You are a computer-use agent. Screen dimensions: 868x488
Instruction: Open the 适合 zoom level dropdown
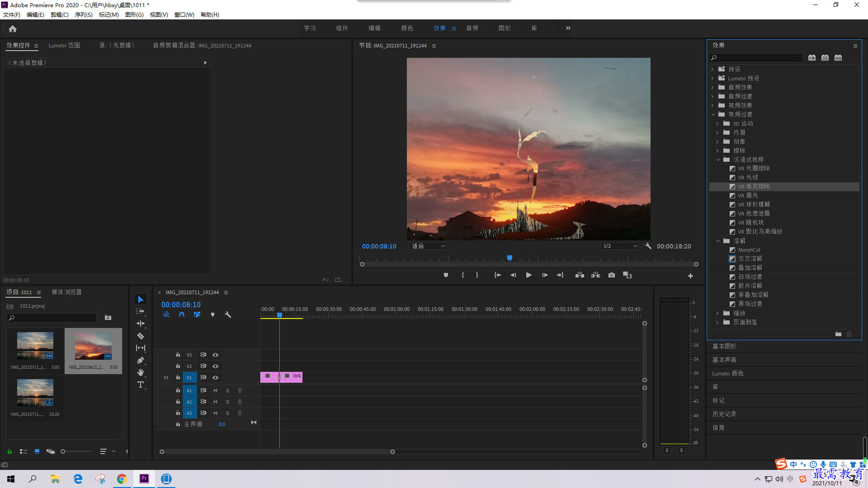[428, 246]
